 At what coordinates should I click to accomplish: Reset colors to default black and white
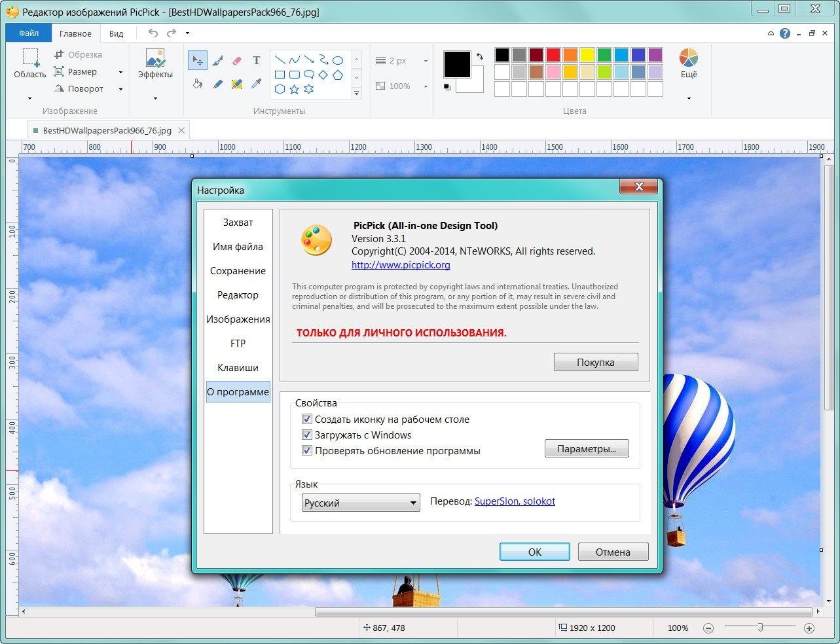(447, 86)
